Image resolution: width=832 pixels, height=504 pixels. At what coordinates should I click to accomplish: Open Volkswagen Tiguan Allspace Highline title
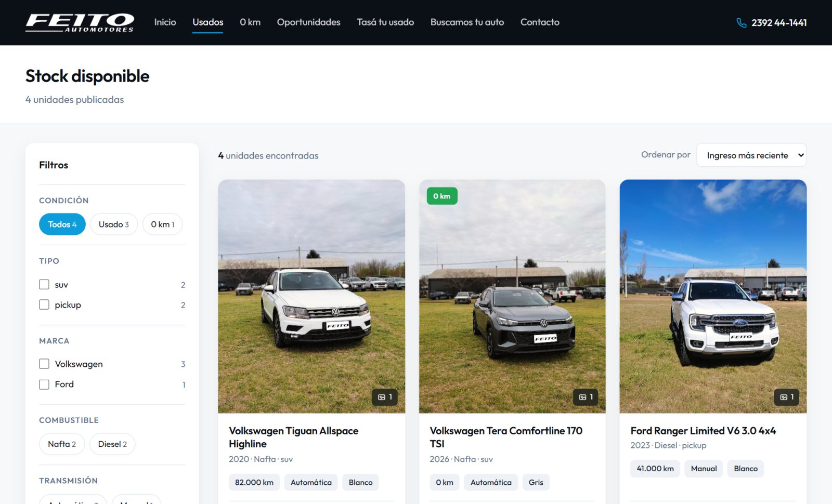pos(293,437)
